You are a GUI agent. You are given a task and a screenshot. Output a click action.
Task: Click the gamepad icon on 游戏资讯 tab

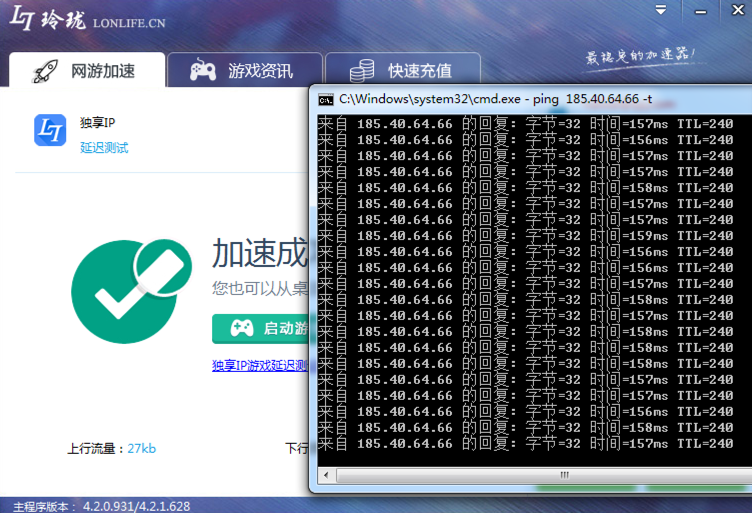[x=203, y=70]
